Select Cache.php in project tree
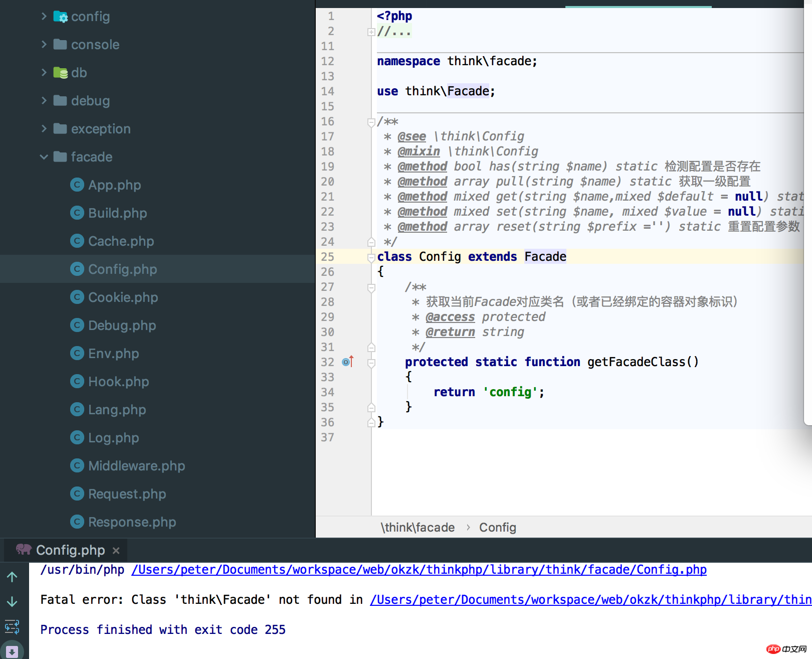The height and width of the screenshot is (659, 812). pyautogui.click(x=121, y=241)
